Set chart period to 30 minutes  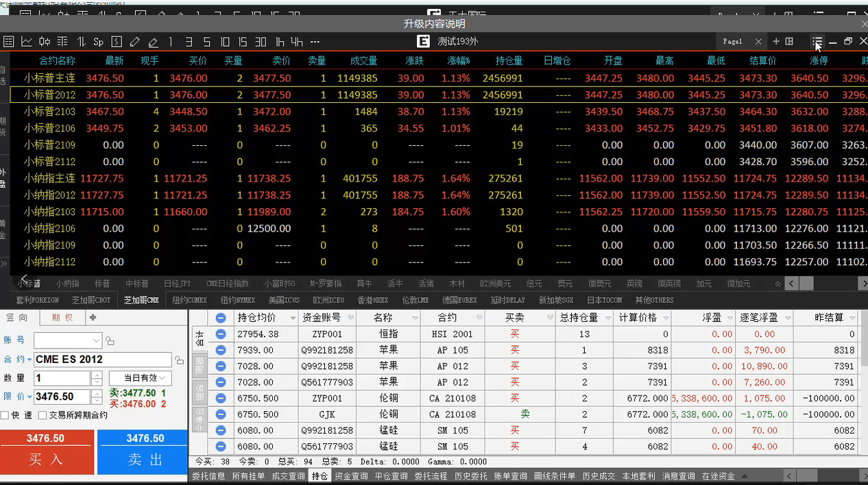261,42
